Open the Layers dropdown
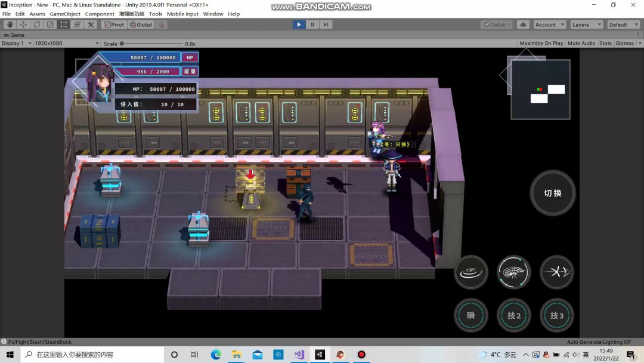The image size is (644, 363). coord(587,24)
